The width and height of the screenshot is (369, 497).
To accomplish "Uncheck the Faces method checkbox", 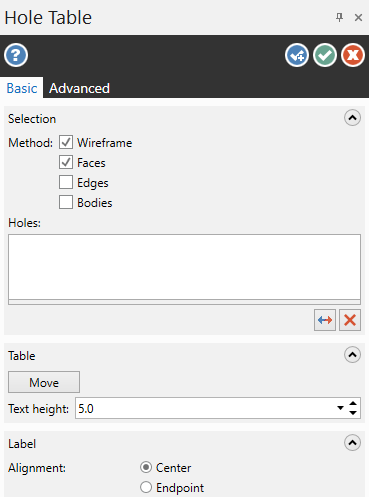I will [66, 162].
